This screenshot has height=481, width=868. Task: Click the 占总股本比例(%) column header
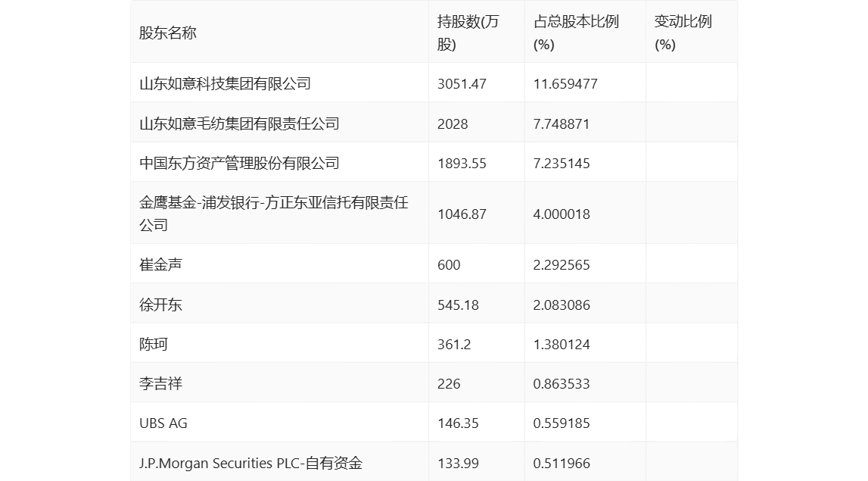[576, 33]
